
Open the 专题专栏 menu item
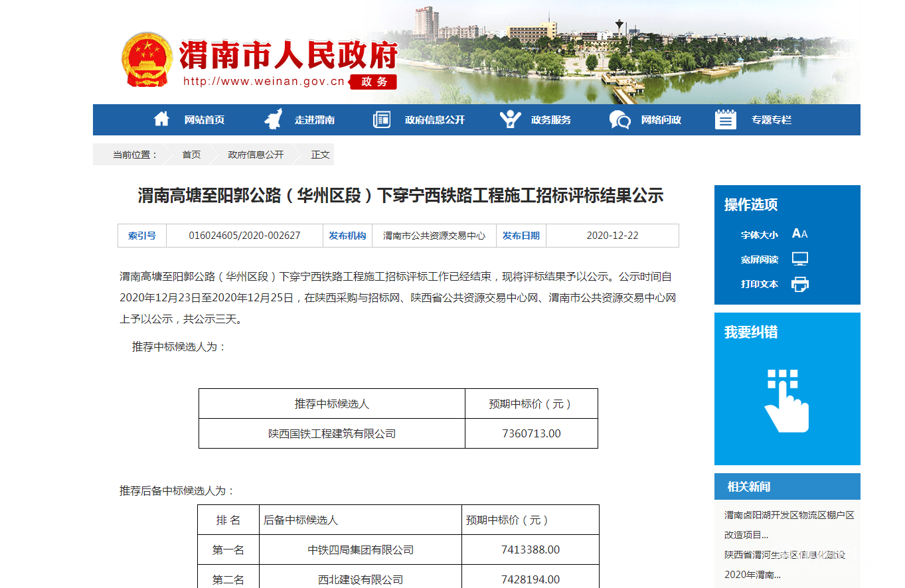point(772,120)
